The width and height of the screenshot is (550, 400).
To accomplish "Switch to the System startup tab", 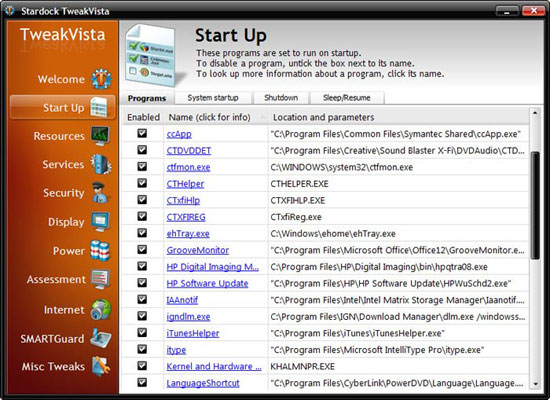I will [x=213, y=98].
